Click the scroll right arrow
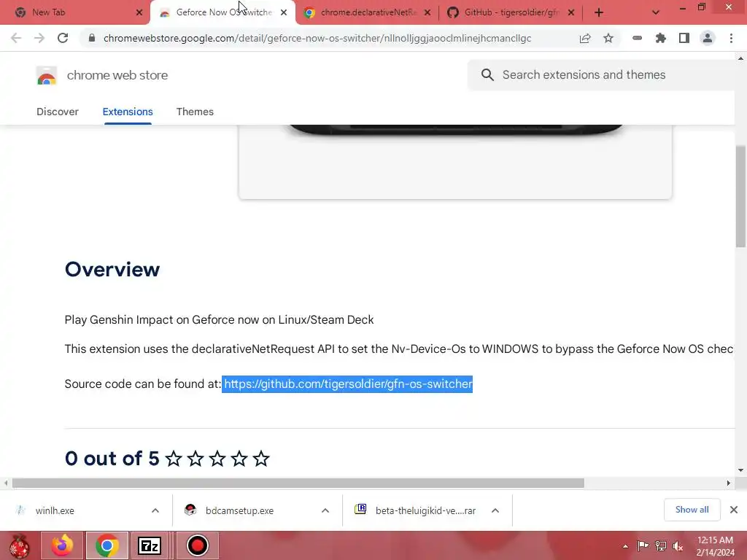 point(729,483)
